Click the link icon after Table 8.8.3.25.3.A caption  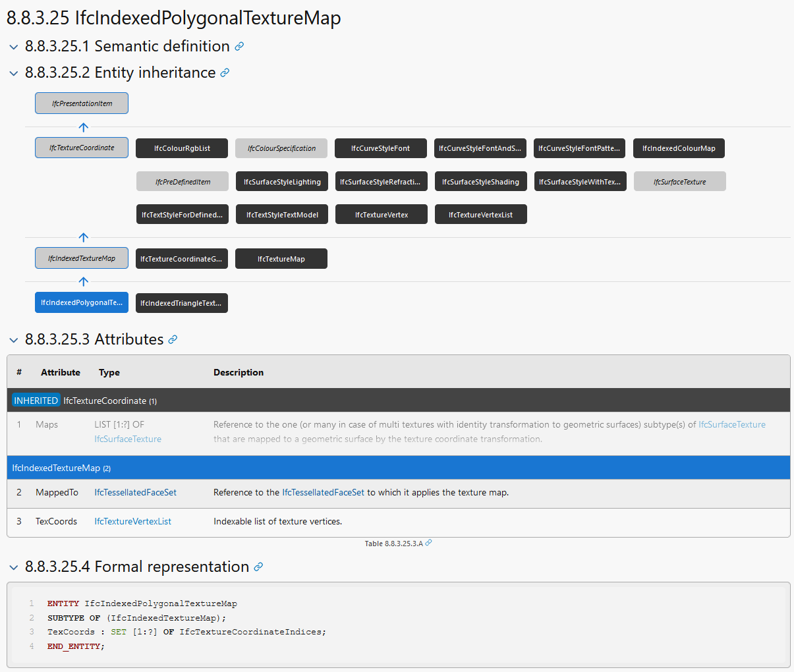tap(428, 543)
